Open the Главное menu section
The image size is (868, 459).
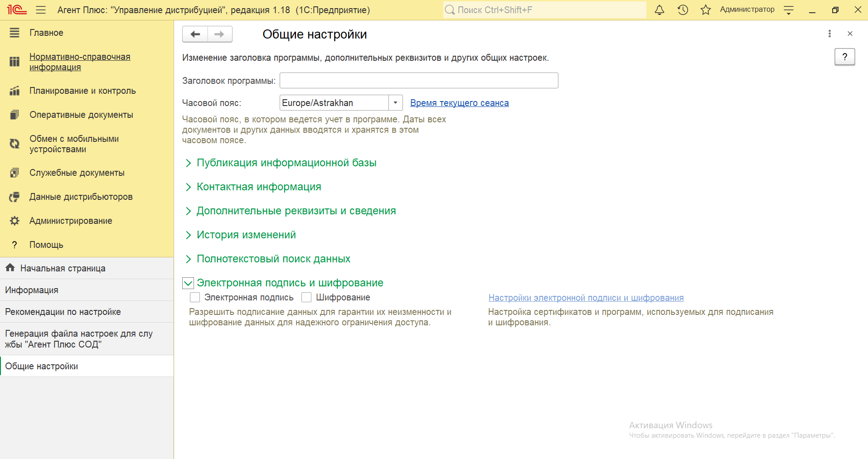click(x=46, y=33)
